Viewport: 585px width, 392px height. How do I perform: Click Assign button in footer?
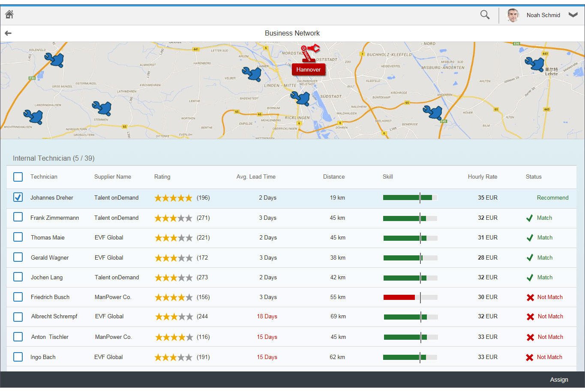(559, 380)
